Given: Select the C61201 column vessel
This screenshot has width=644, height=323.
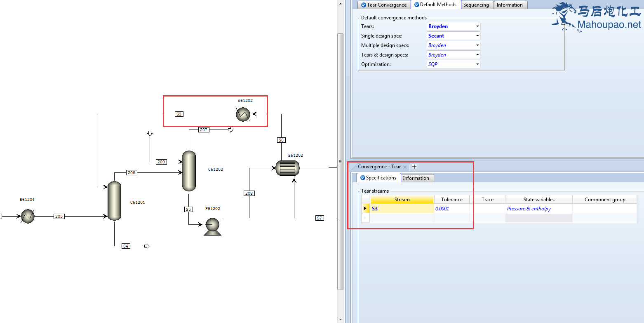Looking at the screenshot, I should (x=114, y=201).
